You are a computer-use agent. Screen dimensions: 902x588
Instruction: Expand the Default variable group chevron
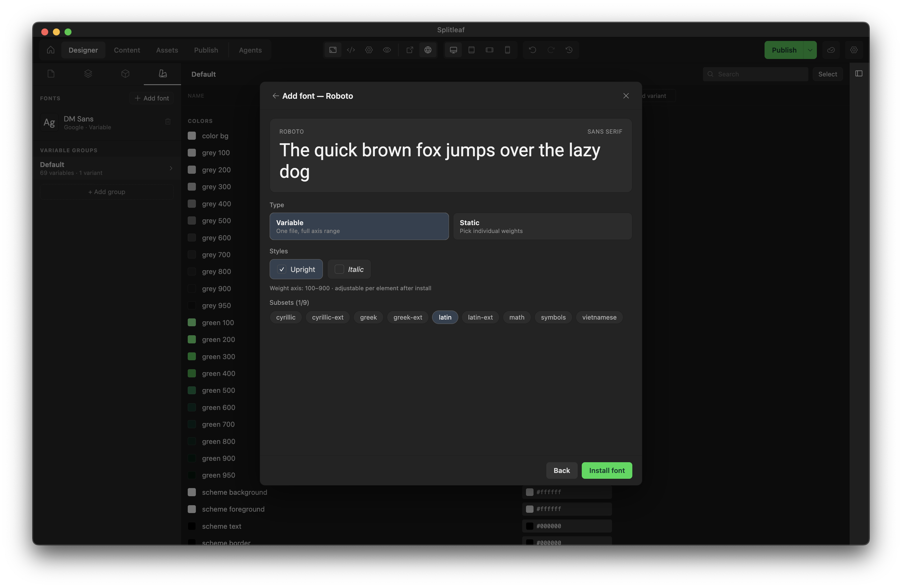(x=171, y=168)
